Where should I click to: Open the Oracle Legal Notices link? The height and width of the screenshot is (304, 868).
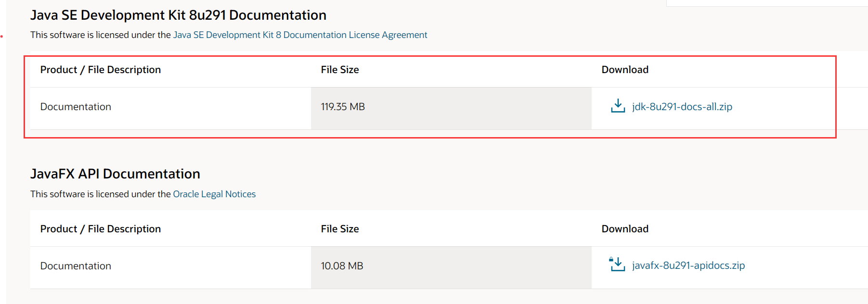[214, 194]
